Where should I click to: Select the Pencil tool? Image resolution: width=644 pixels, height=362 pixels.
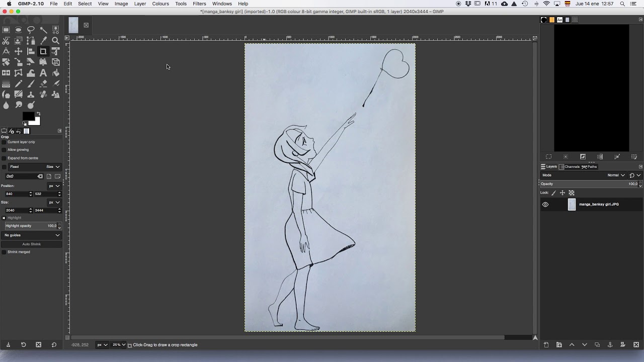[x=19, y=84]
